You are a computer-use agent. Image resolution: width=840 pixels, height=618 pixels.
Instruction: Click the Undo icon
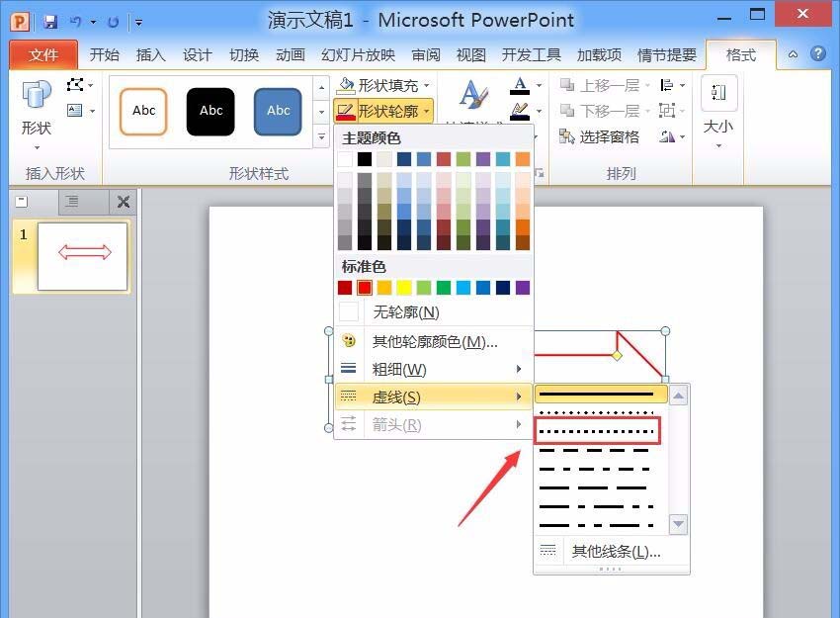click(76, 21)
